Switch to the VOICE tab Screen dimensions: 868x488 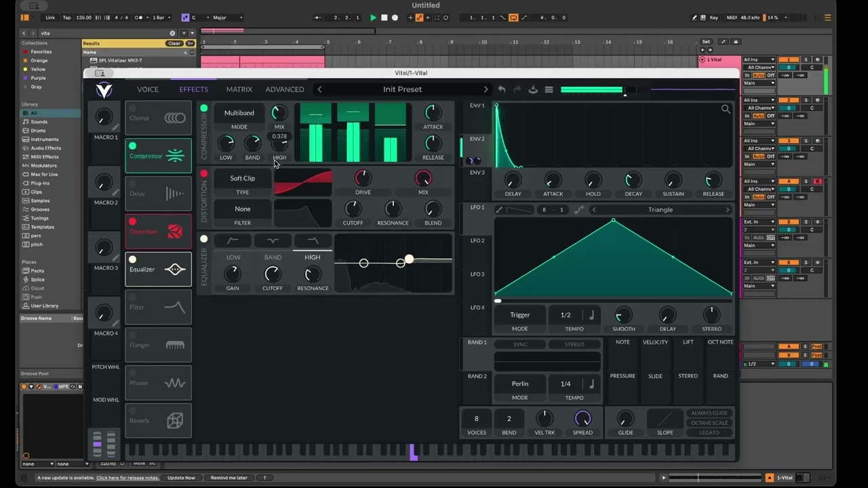click(x=148, y=89)
